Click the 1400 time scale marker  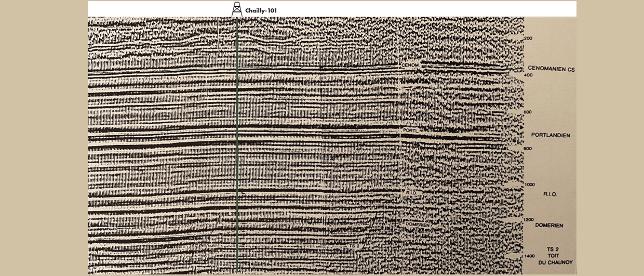coord(529,256)
